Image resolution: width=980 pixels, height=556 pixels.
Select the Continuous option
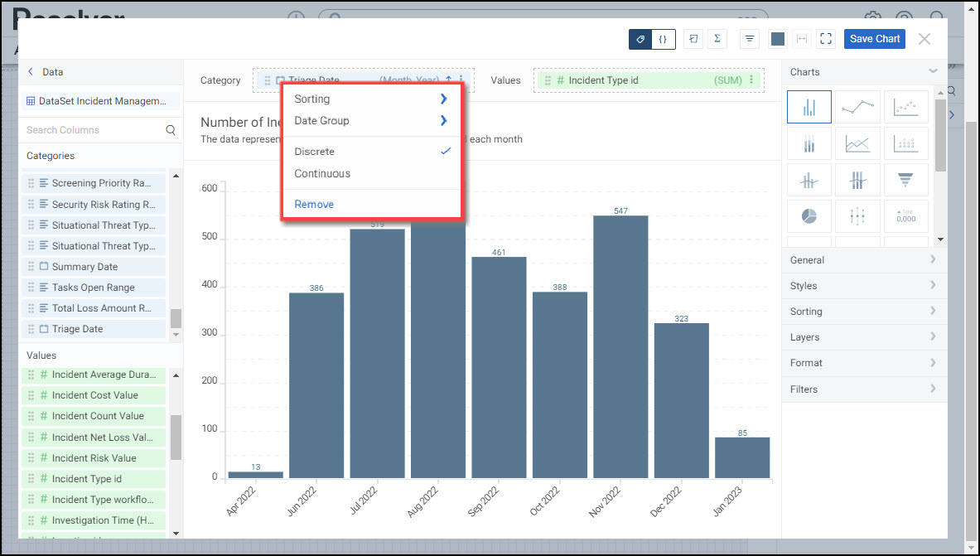(x=322, y=174)
